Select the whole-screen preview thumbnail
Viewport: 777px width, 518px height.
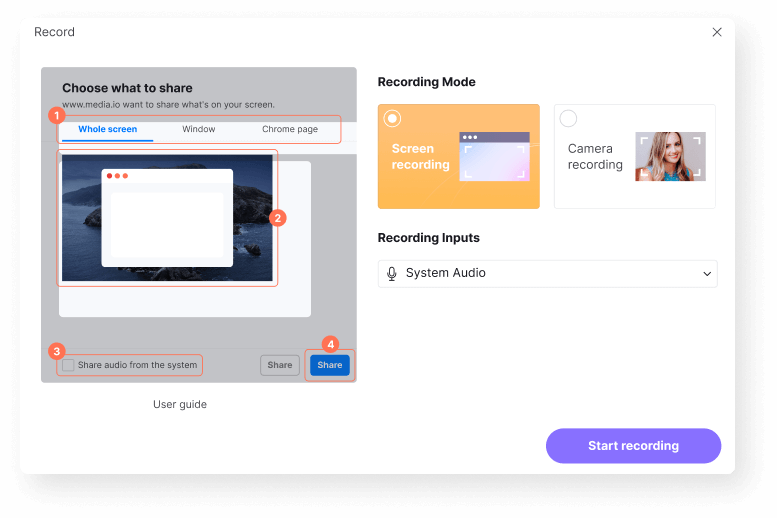[x=167, y=218]
